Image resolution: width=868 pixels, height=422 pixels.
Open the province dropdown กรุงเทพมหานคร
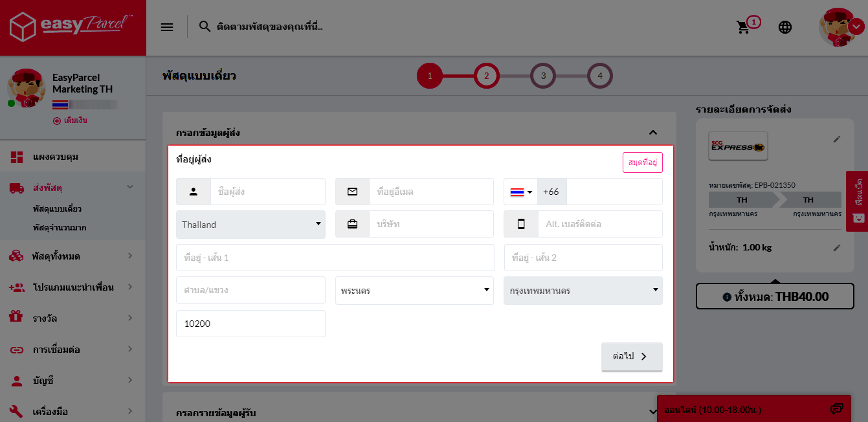point(583,291)
